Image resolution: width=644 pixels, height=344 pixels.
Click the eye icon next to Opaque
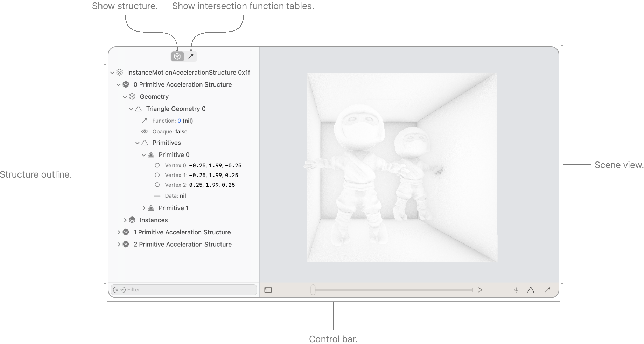pyautogui.click(x=145, y=132)
